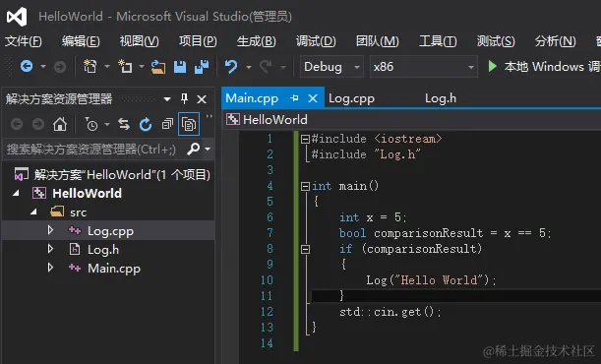
Task: Sync with Active Document
Action: pyautogui.click(x=124, y=124)
